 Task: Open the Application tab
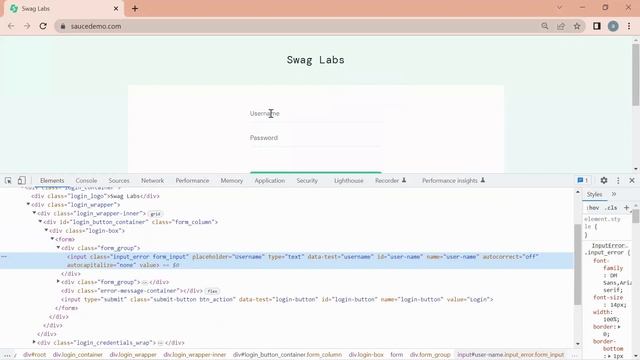tap(269, 180)
